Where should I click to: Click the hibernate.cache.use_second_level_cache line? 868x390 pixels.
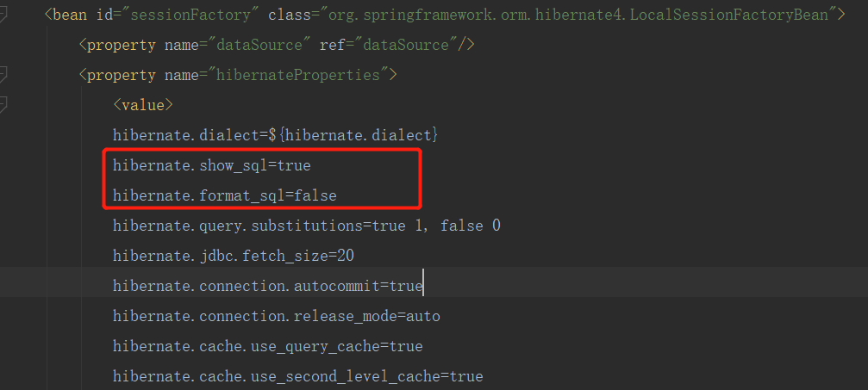pyautogui.click(x=297, y=376)
